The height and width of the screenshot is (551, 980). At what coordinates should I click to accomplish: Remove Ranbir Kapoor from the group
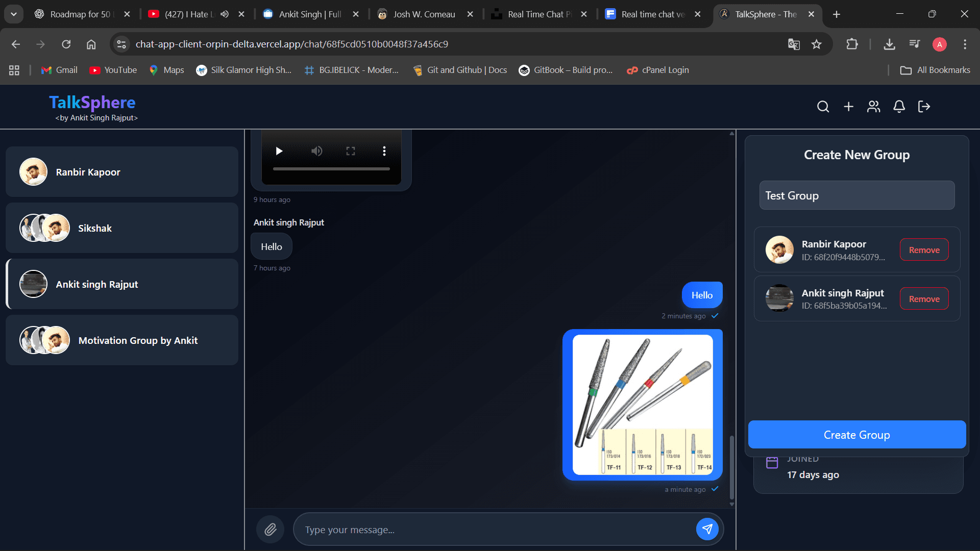(x=924, y=249)
